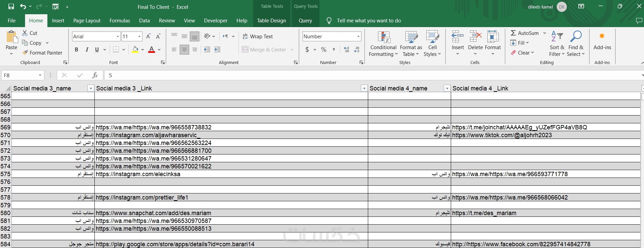Toggle Underline formatting
The image size is (644, 248).
[97, 49]
